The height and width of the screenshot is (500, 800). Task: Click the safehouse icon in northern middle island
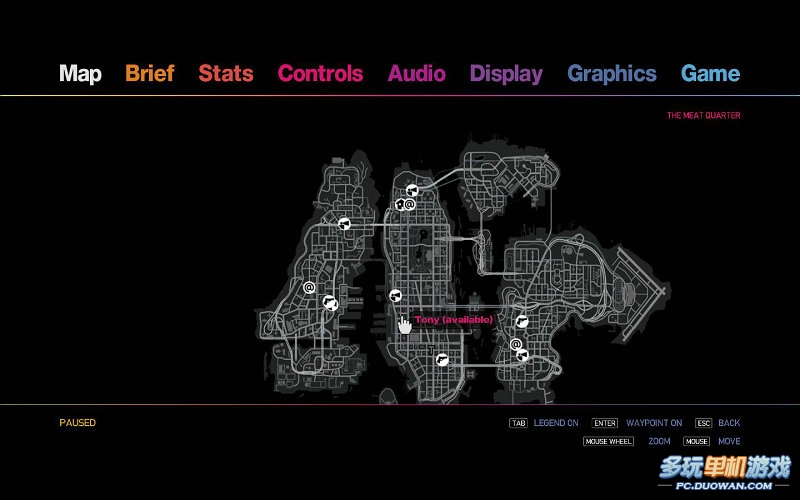coord(399,204)
